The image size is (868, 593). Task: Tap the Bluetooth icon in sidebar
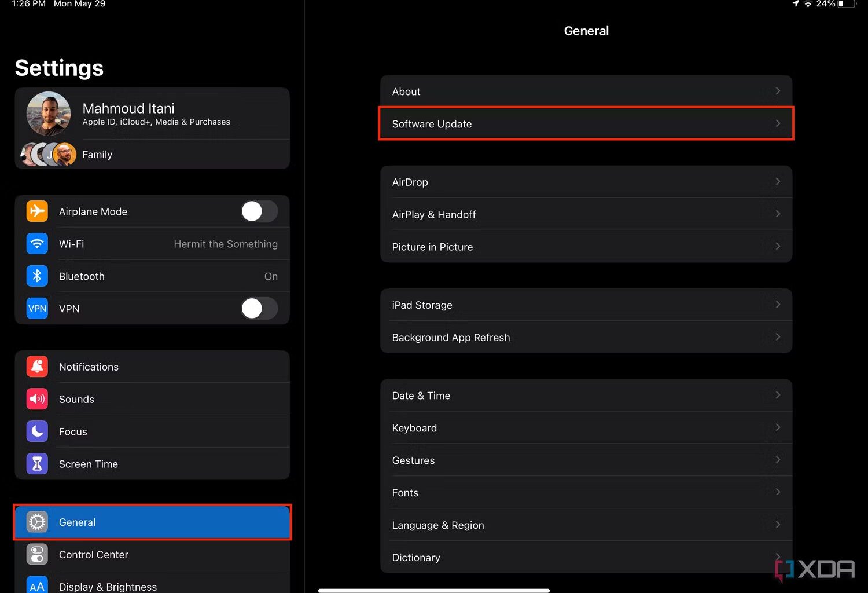[37, 276]
